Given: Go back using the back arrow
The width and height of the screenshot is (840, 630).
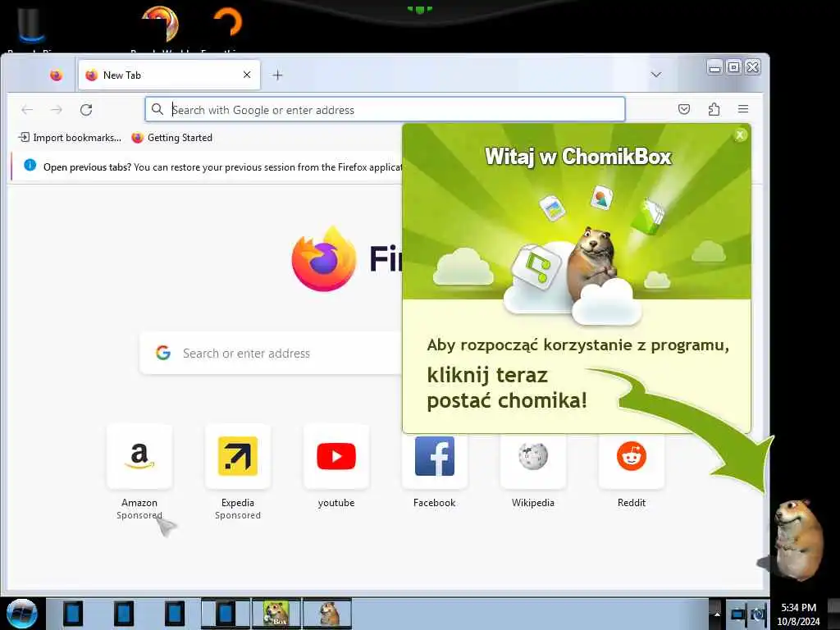Looking at the screenshot, I should [x=27, y=110].
